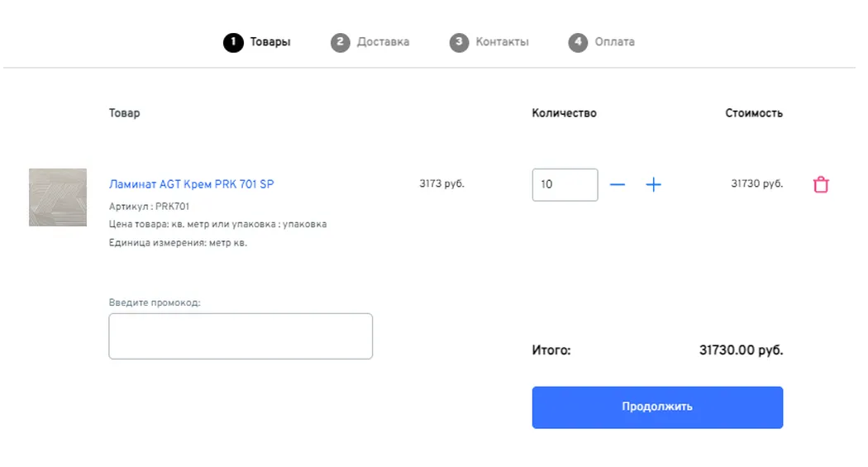868x467 pixels.
Task: Click the number 3 step circle icon
Action: click(459, 42)
